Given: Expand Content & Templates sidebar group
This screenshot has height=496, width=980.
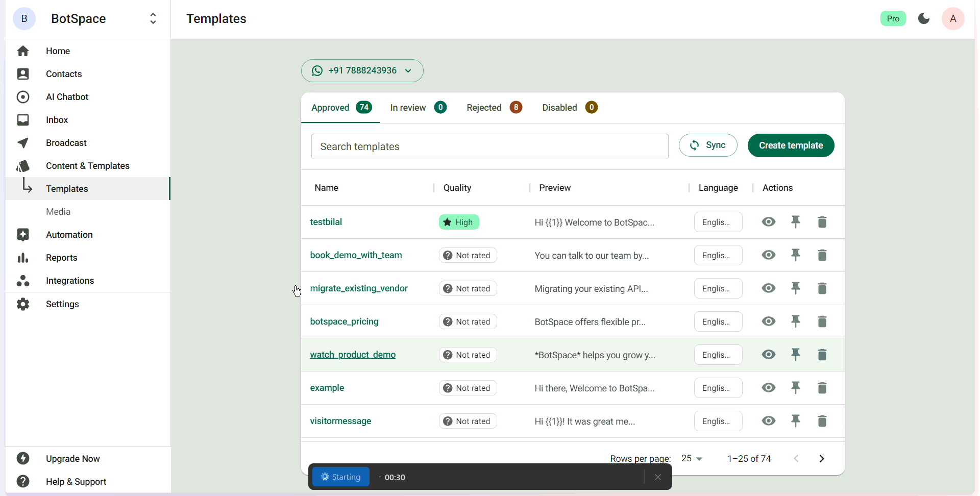Looking at the screenshot, I should point(88,166).
